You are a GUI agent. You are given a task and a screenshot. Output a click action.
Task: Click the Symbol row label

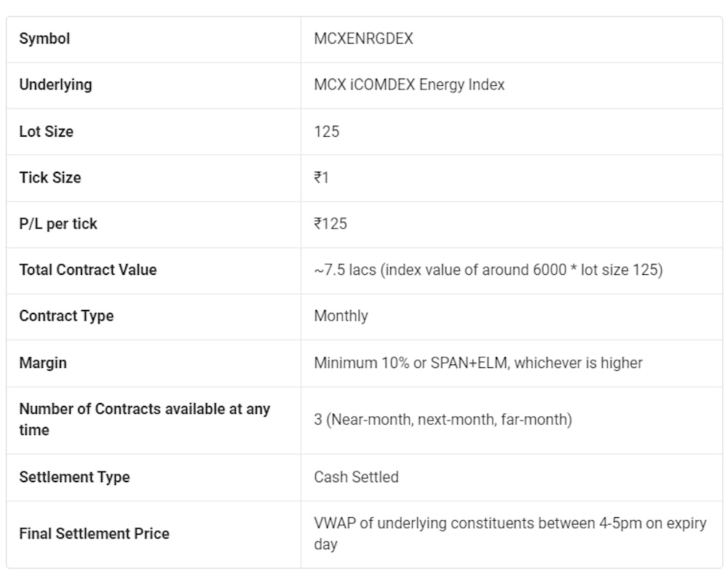coord(44,39)
